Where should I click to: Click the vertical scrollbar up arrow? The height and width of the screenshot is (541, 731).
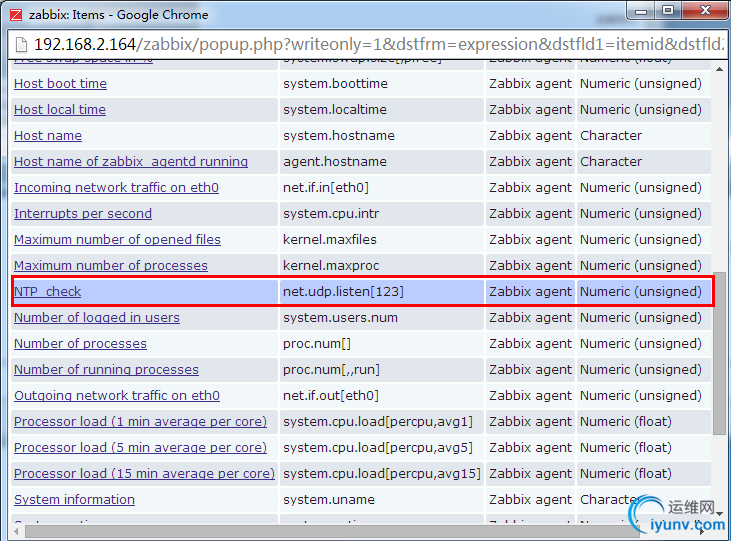coord(719,69)
